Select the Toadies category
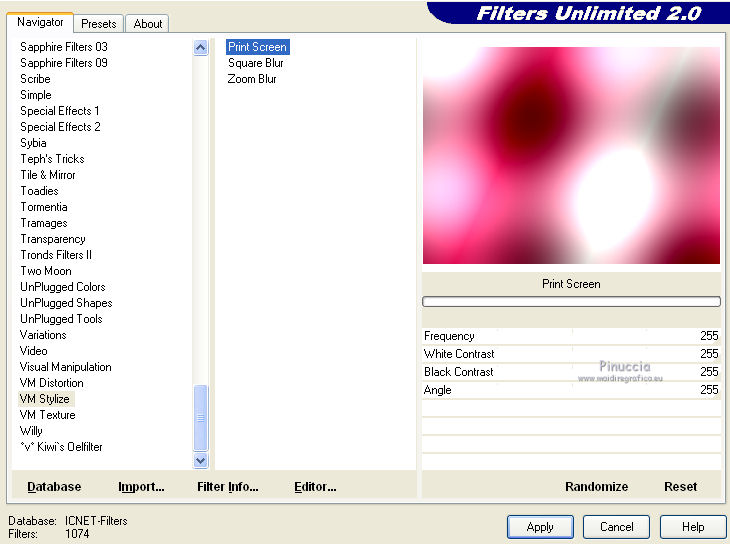Image resolution: width=730 pixels, height=544 pixels. (40, 191)
